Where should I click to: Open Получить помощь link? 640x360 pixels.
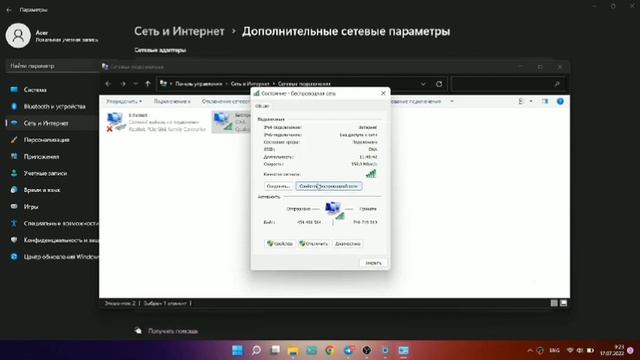point(173,331)
